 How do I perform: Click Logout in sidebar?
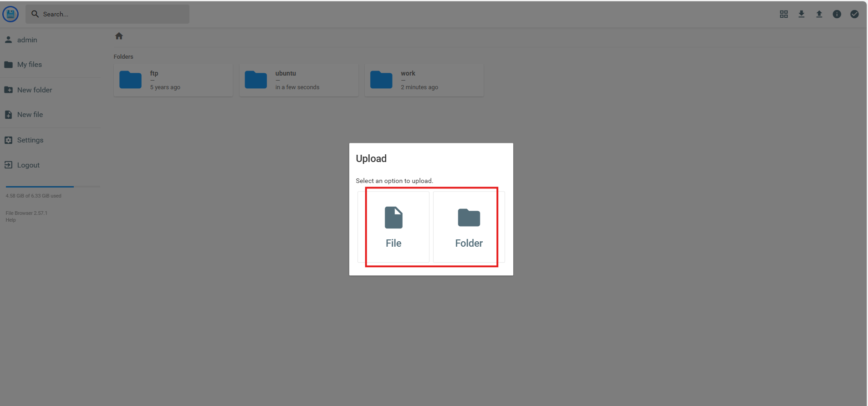click(28, 165)
